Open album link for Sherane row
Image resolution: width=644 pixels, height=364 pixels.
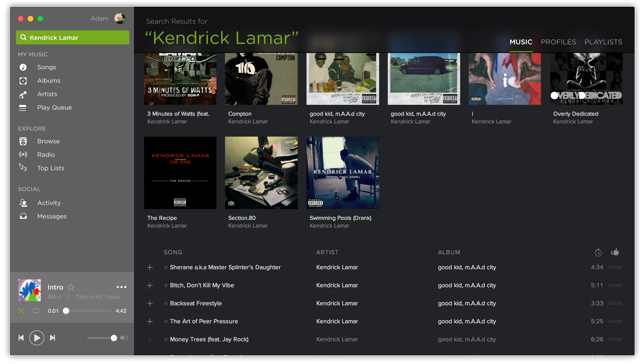point(467,267)
